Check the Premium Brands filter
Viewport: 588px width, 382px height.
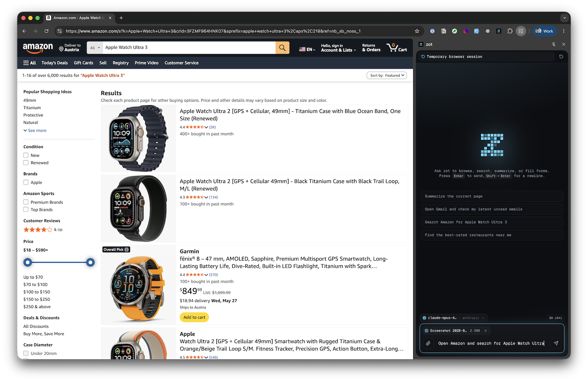click(26, 202)
